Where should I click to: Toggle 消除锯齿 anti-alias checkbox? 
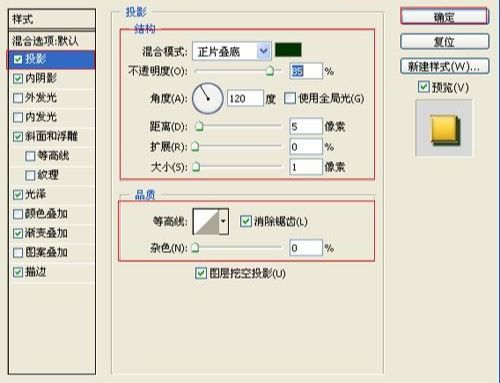[246, 221]
